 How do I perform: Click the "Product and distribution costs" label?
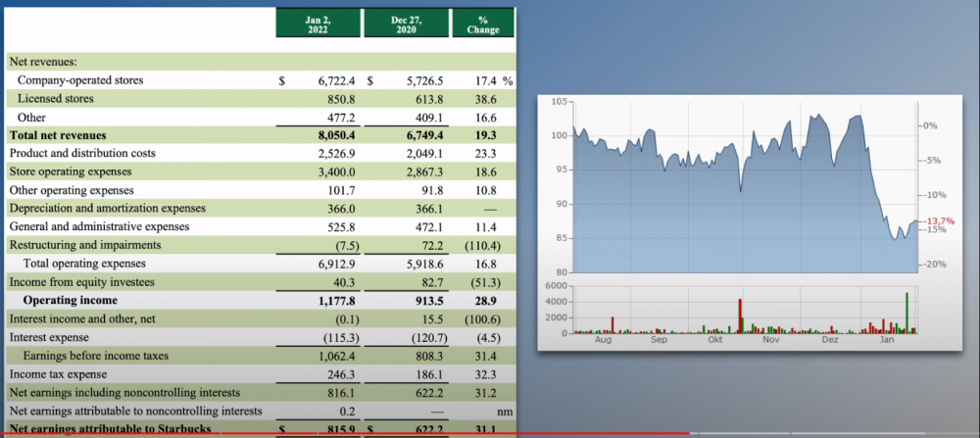pos(82,153)
